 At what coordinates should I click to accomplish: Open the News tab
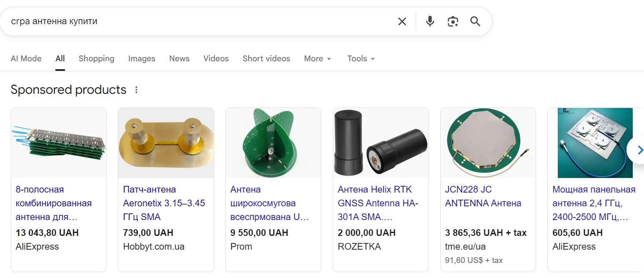coord(179,59)
